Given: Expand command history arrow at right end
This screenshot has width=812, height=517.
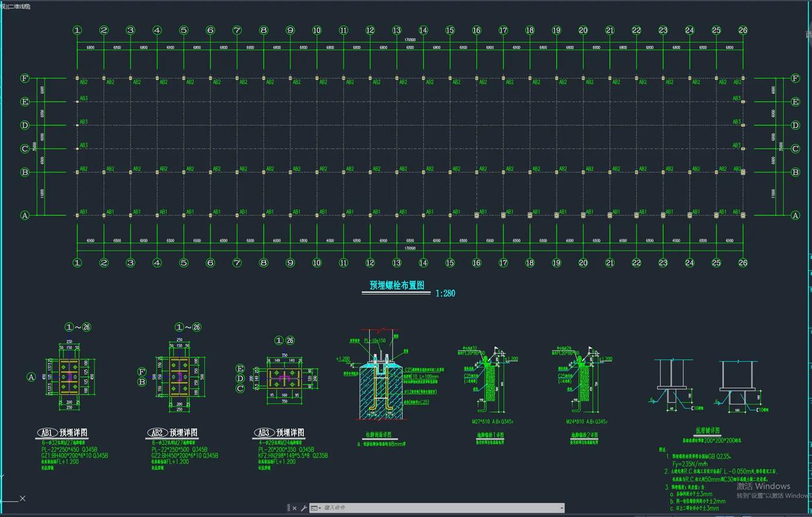Looking at the screenshot, I should click(560, 509).
